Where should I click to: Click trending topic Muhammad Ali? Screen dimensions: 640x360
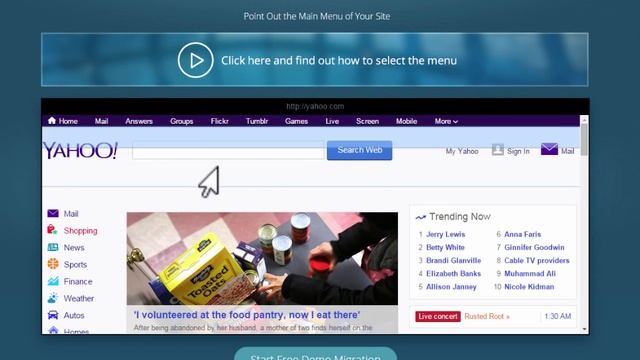click(530, 273)
